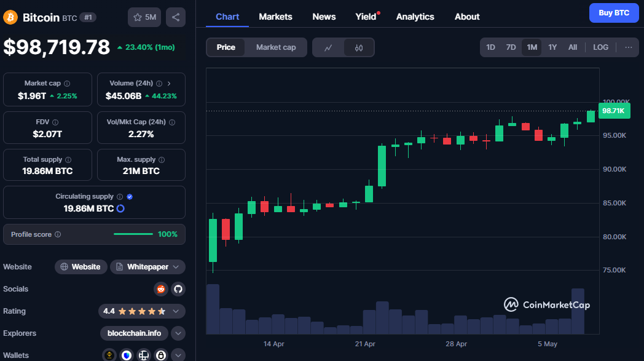Image resolution: width=644 pixels, height=361 pixels.
Task: Open Bitcoin's Reddit social link
Action: pyautogui.click(x=161, y=289)
